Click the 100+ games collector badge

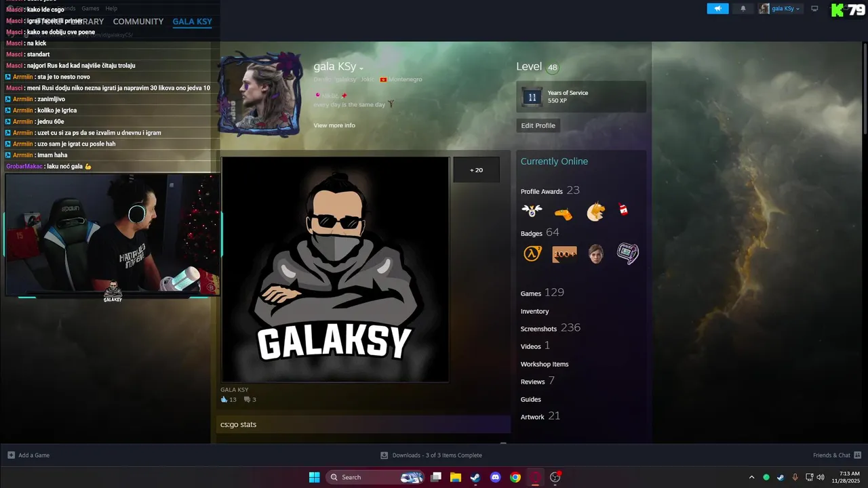pos(564,254)
